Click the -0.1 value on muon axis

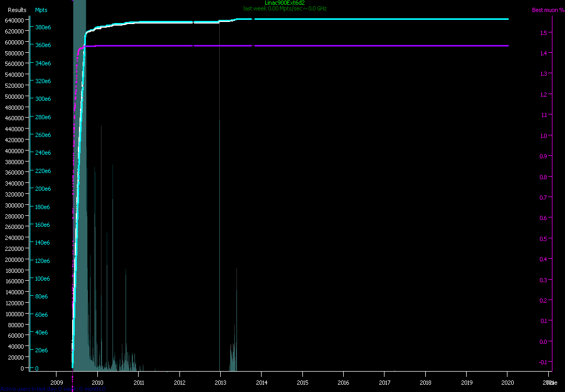tap(543, 362)
